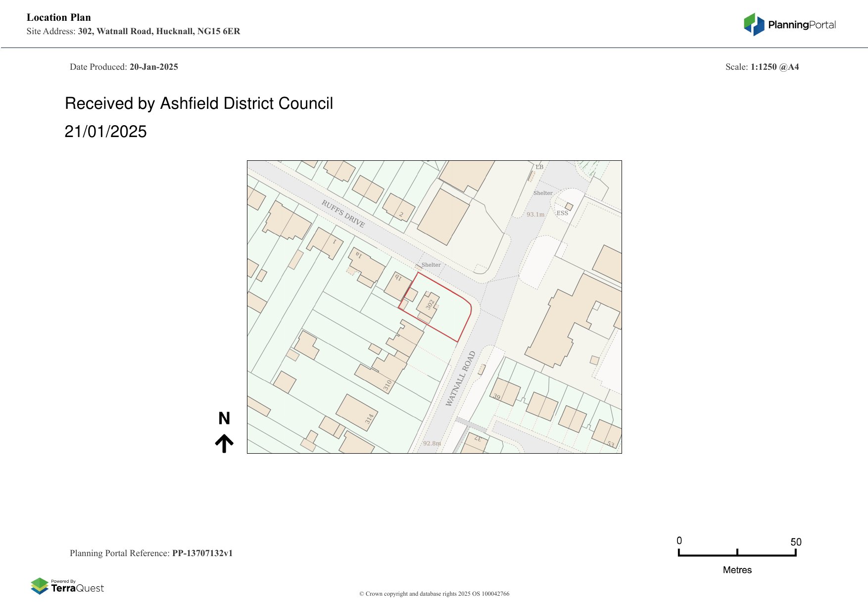This screenshot has width=868, height=614.
Task: Click the TerraQuest layered logo icon
Action: tap(40, 586)
